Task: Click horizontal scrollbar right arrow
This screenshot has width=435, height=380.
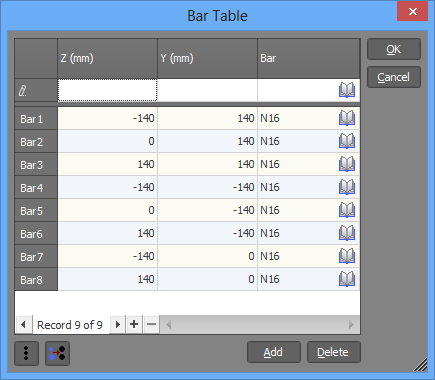Action: [351, 324]
